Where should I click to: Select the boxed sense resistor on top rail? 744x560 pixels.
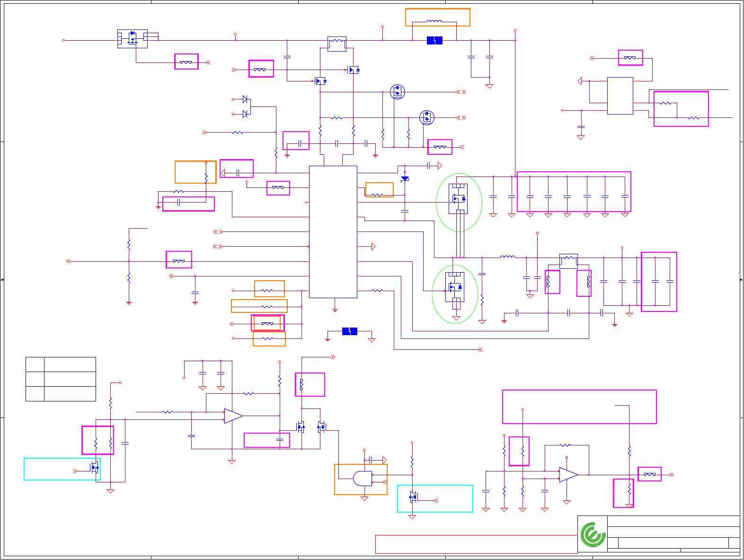(x=337, y=44)
